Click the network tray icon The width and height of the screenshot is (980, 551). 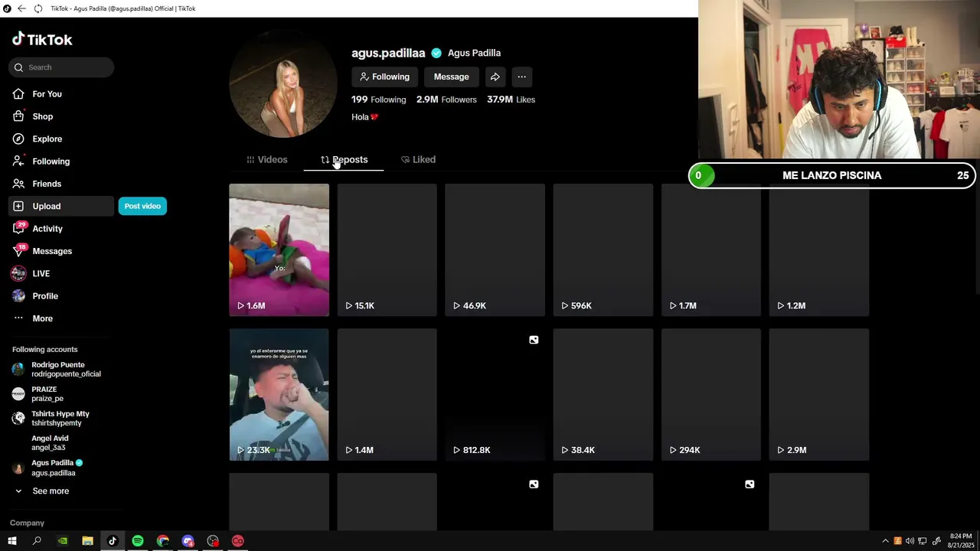pyautogui.click(x=923, y=541)
